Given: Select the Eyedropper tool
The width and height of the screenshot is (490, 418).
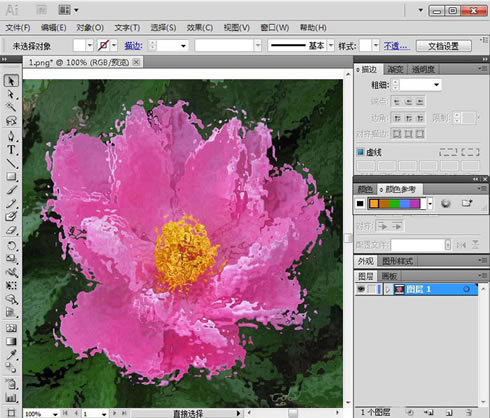Looking at the screenshot, I should pos(11,355).
